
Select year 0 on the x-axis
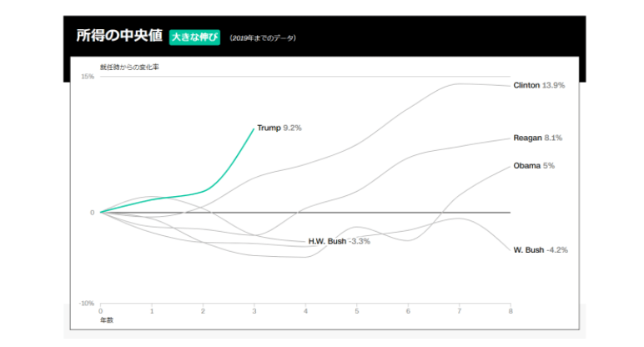[x=100, y=311]
